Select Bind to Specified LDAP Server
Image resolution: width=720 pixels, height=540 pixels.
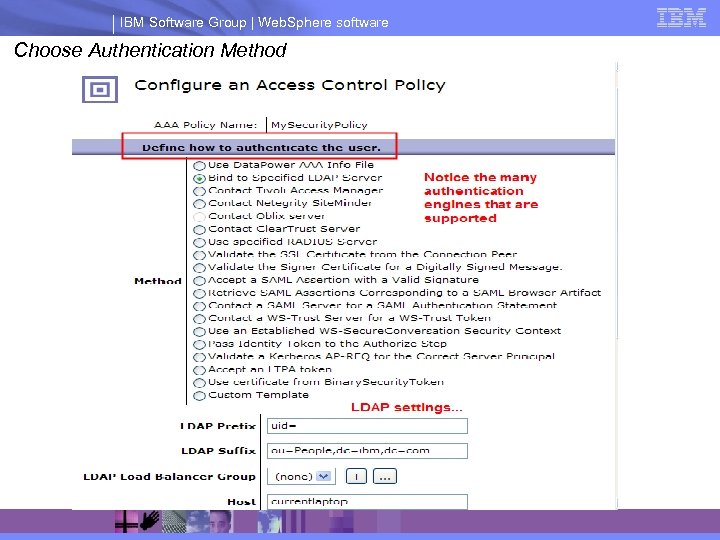(199, 178)
